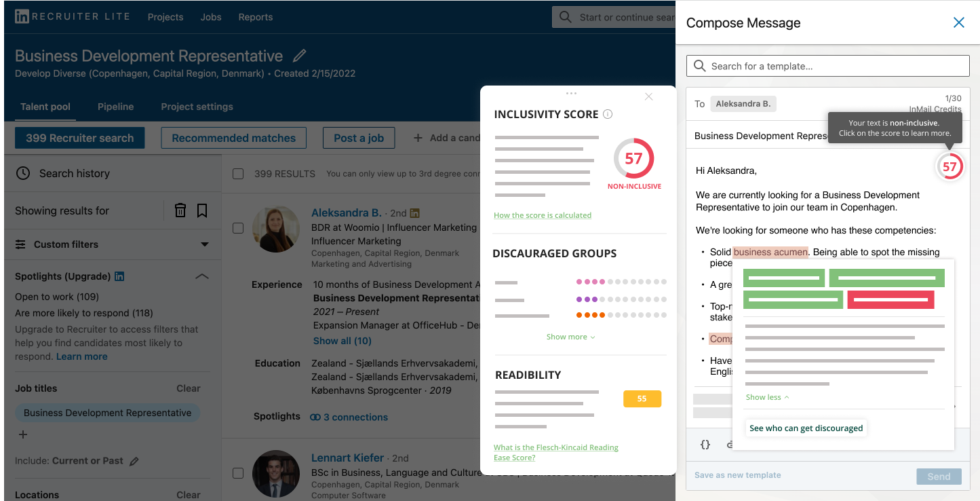This screenshot has width=980, height=501.
Task: Close the Compose Message pane
Action: point(959,22)
